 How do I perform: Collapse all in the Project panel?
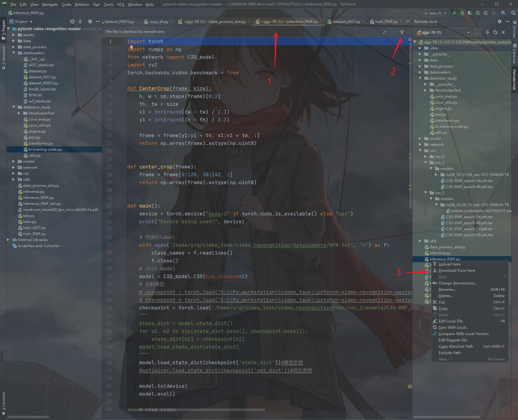click(x=80, y=21)
